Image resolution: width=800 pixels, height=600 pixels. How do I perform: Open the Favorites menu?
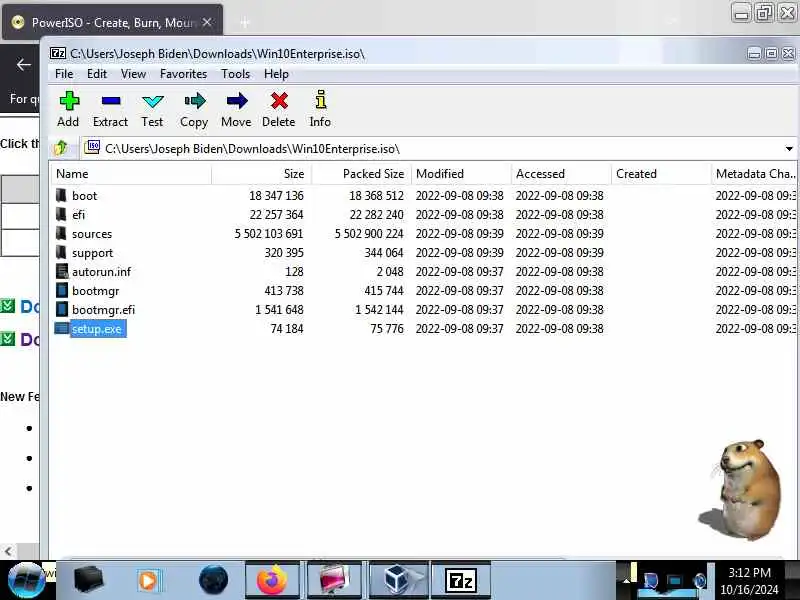tap(184, 74)
